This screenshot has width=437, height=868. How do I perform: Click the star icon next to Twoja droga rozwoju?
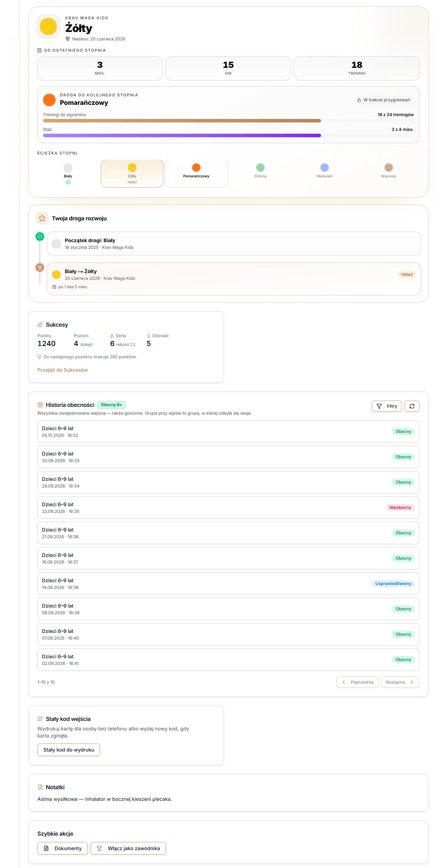point(42,218)
